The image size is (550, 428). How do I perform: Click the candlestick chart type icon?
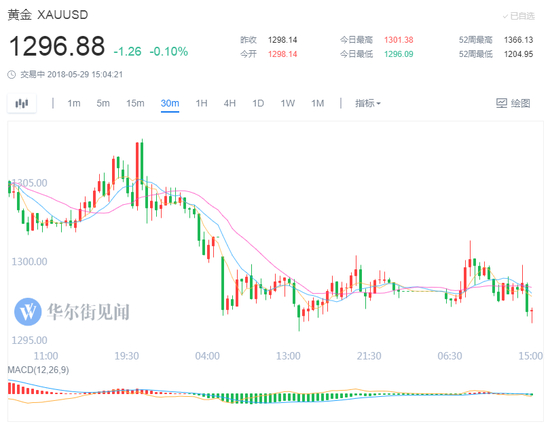point(22,103)
